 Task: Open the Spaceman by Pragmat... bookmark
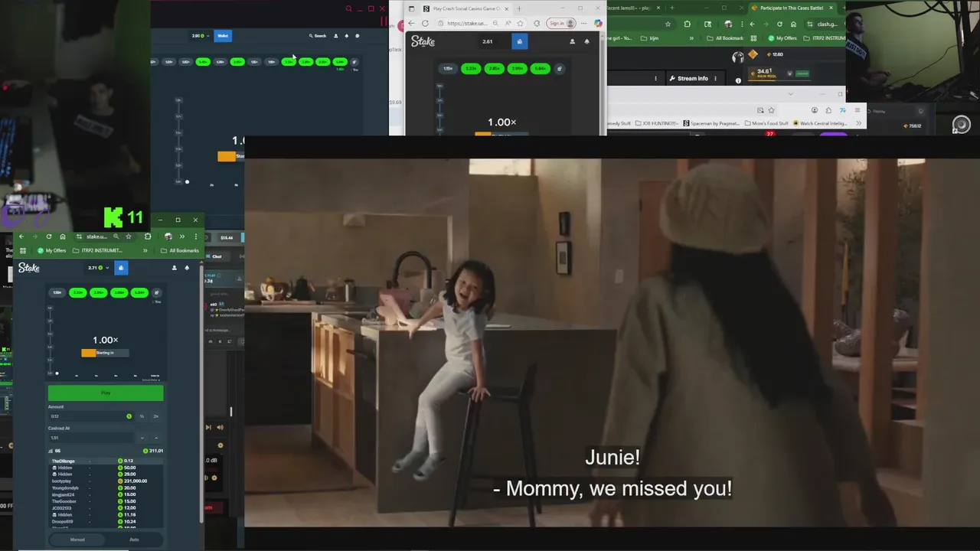[x=712, y=123]
